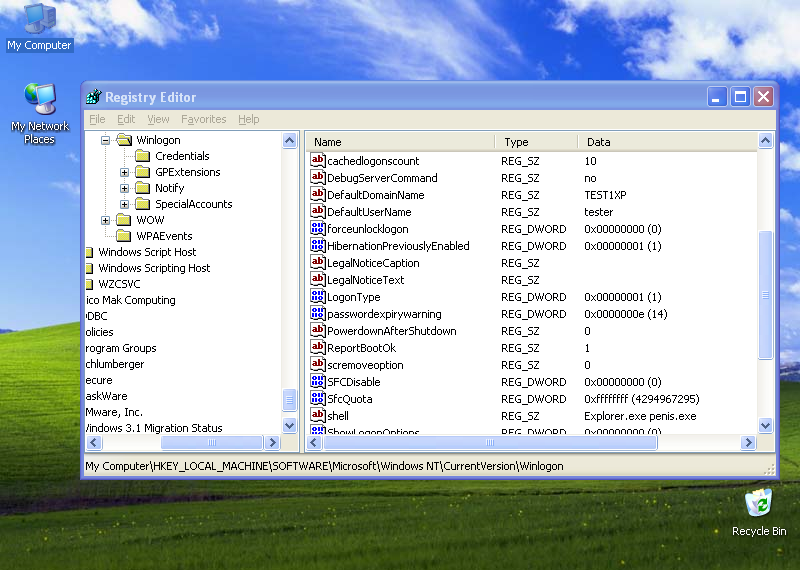Screen dimensions: 800x570
Task: Click the cachedlogonscount string value icon
Action: [317, 160]
